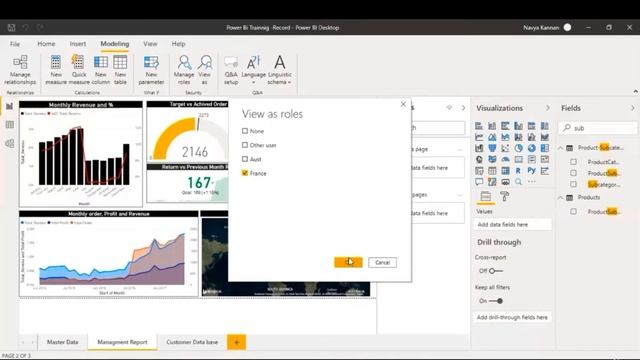Collapse the Fields pane
The image size is (640, 360).
[633, 108]
